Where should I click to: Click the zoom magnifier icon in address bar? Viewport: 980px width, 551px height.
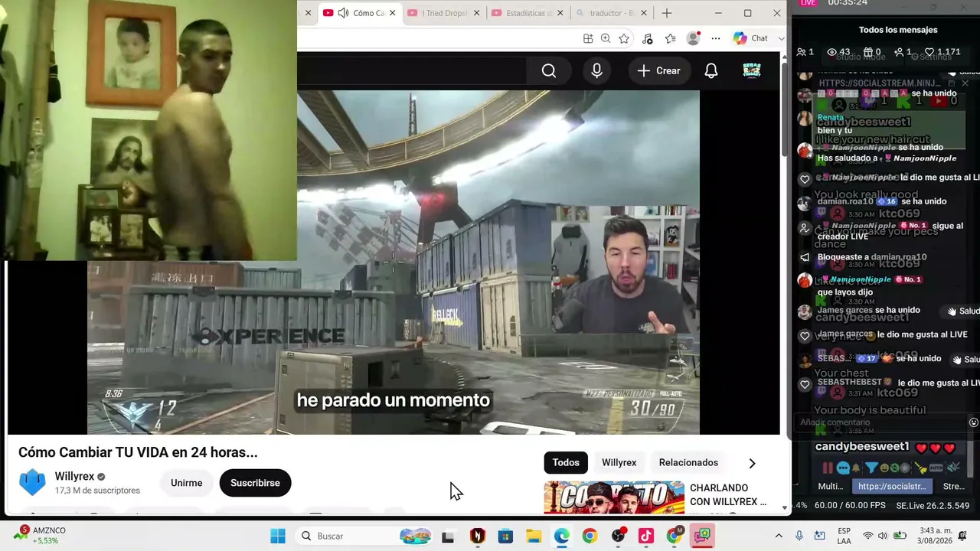[606, 38]
